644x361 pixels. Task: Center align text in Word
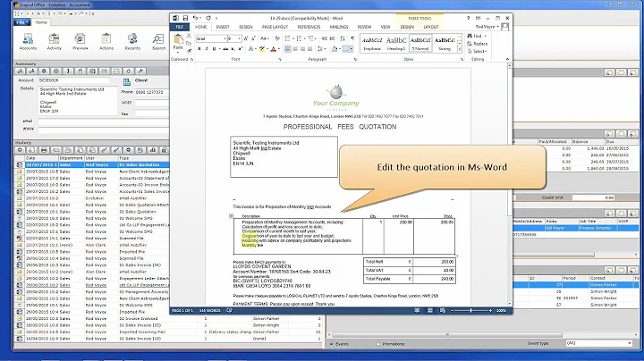[x=295, y=49]
